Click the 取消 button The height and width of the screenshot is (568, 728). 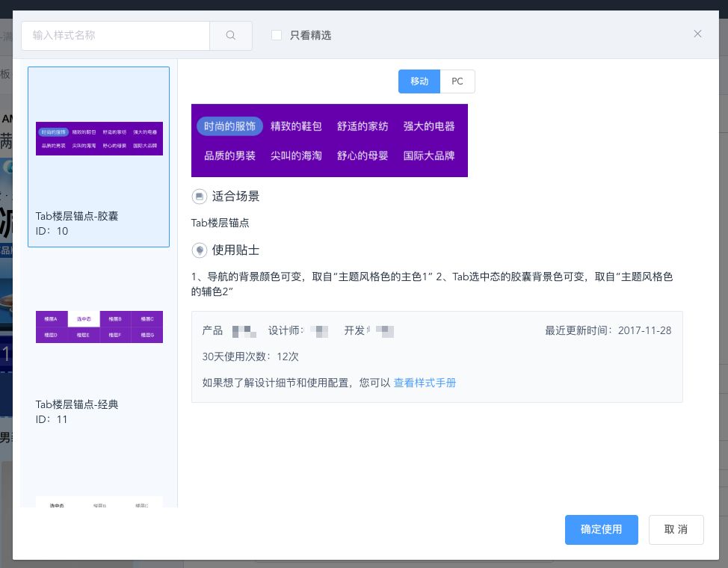point(676,529)
